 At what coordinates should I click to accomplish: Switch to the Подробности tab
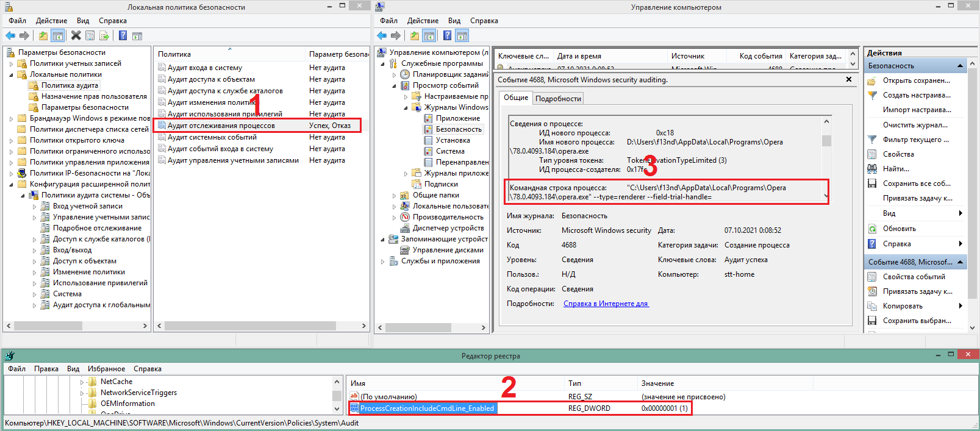[557, 99]
